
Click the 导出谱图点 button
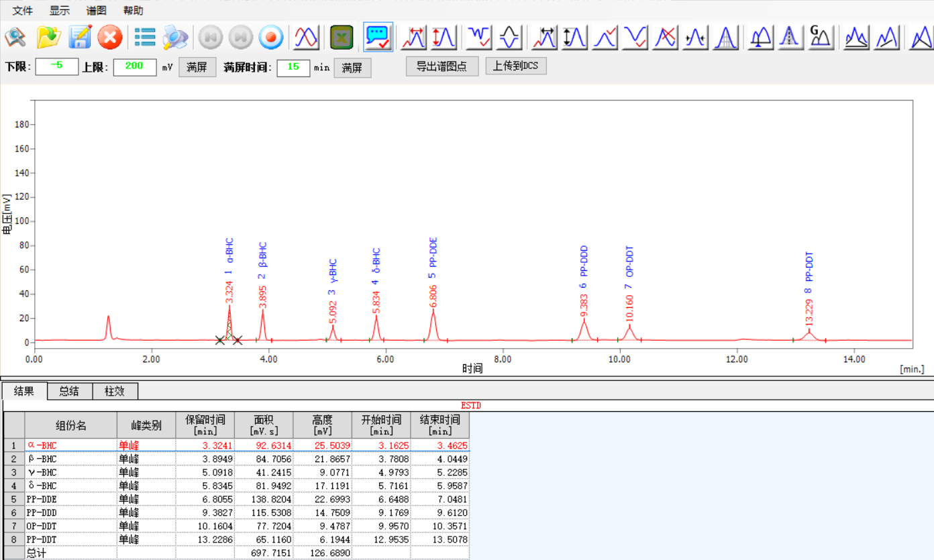point(442,66)
